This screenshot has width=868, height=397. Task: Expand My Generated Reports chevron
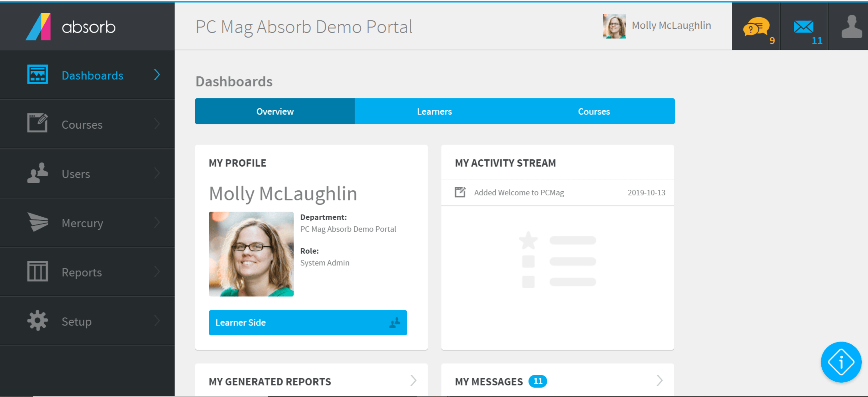[414, 381]
